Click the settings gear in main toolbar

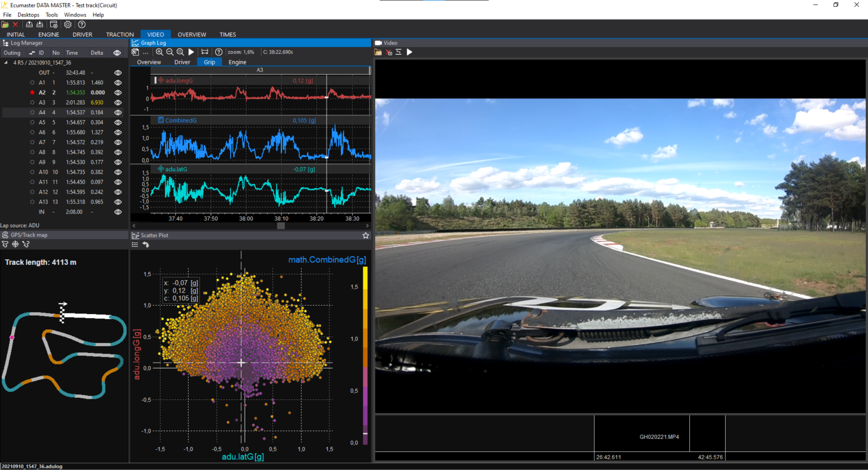tap(68, 25)
